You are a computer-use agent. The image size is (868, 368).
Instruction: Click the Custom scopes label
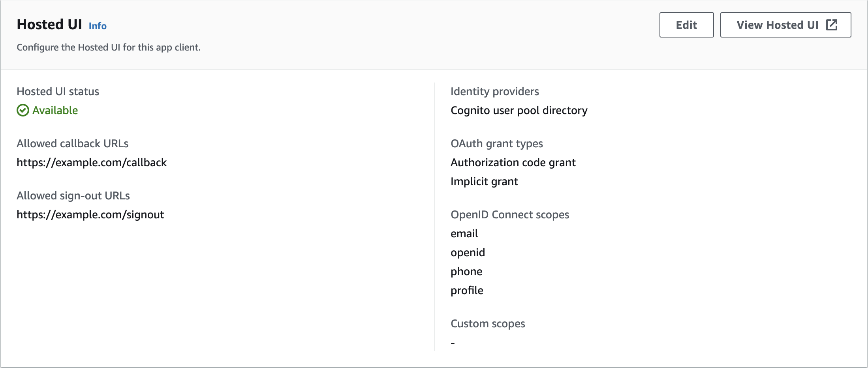tap(488, 323)
